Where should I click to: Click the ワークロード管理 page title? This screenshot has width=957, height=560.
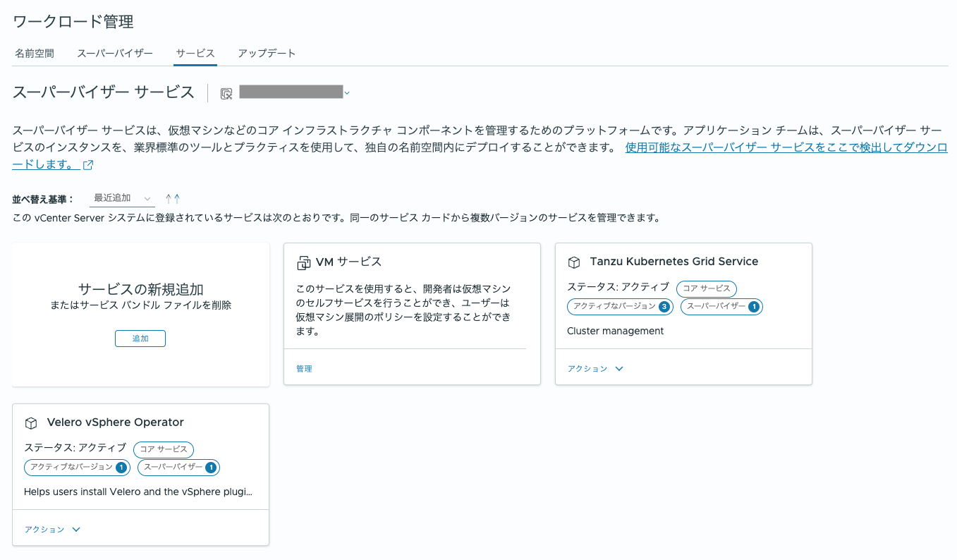[x=73, y=22]
